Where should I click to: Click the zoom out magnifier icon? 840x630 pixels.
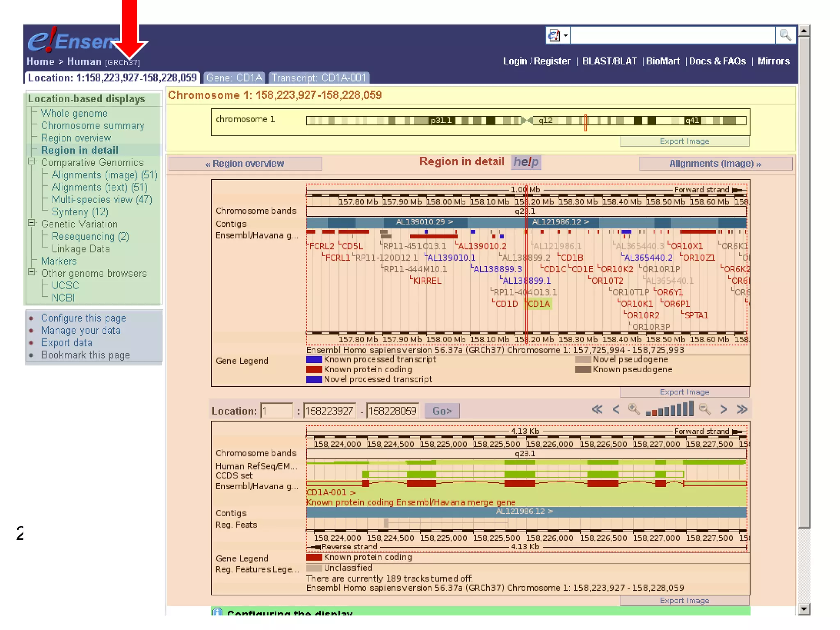[704, 409]
